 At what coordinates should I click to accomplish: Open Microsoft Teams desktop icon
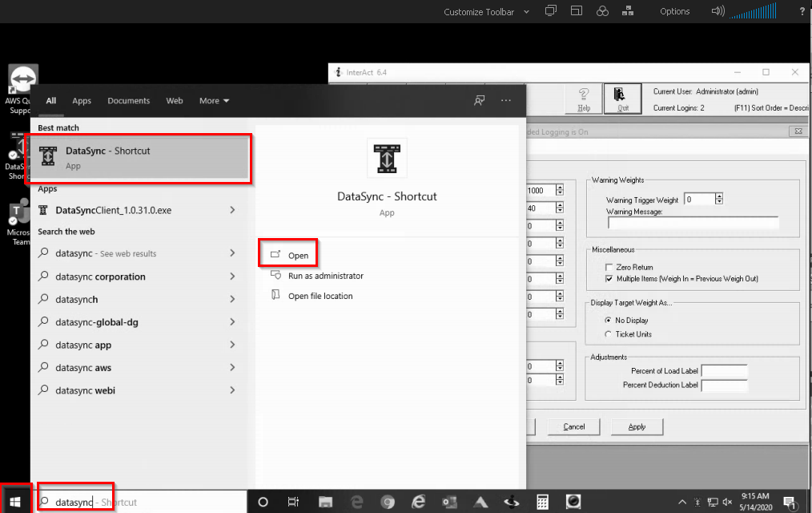click(x=18, y=222)
